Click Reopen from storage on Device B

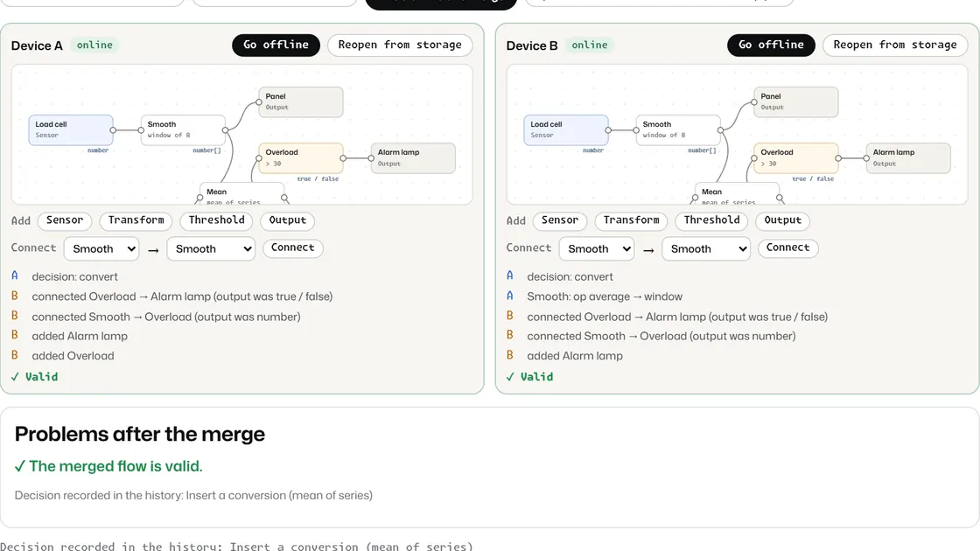894,45
